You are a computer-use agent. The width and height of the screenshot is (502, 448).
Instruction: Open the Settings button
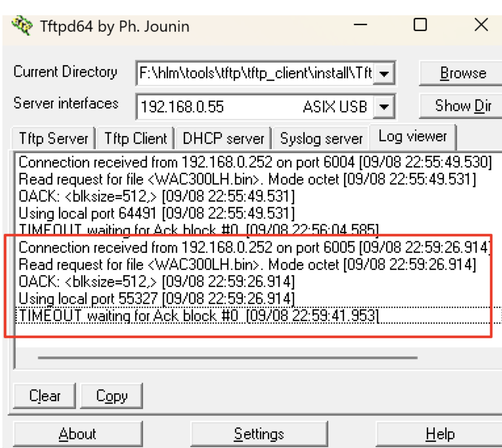click(x=259, y=434)
